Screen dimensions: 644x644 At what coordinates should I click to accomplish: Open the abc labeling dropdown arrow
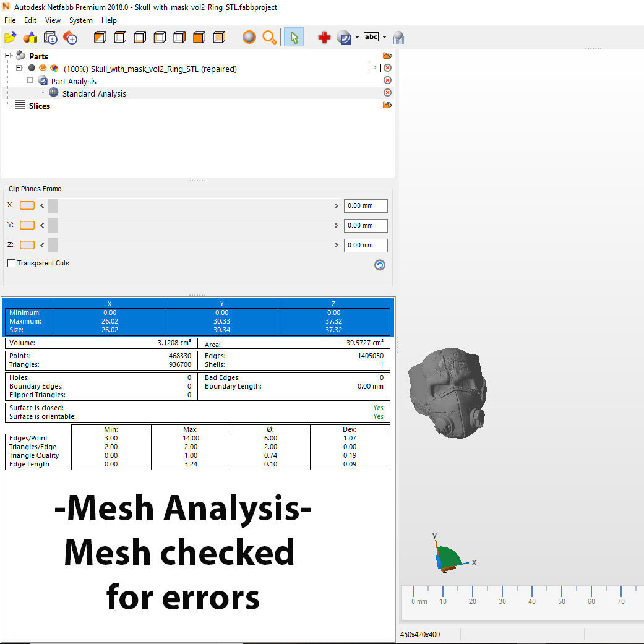click(x=384, y=37)
